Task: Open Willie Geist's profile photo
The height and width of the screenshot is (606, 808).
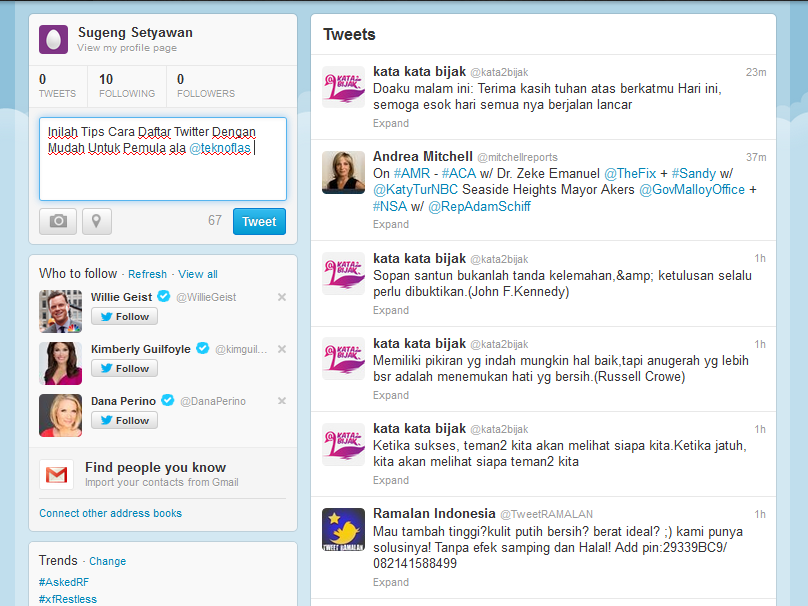Action: [60, 311]
